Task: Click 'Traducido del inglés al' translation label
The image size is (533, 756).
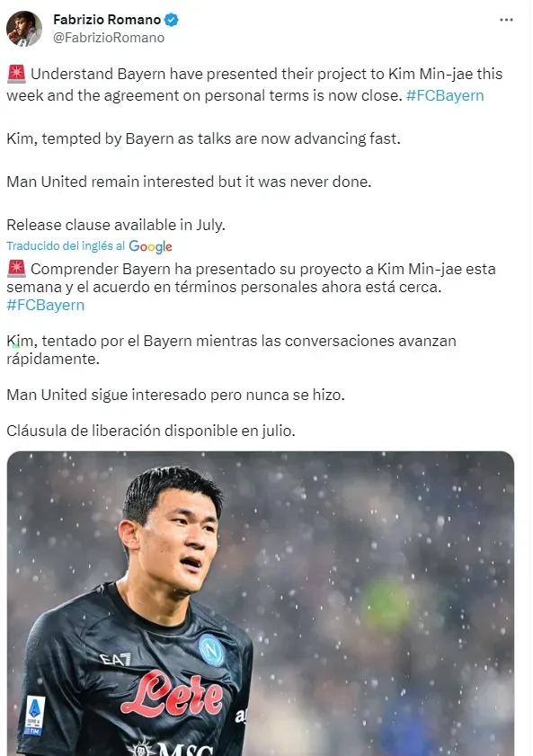Action: [x=66, y=246]
